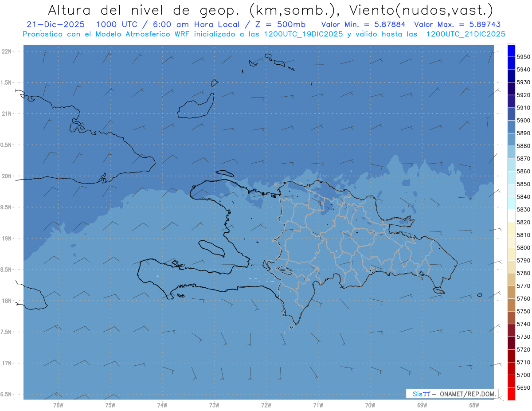Click the '69W' longitude label

pyautogui.click(x=422, y=404)
